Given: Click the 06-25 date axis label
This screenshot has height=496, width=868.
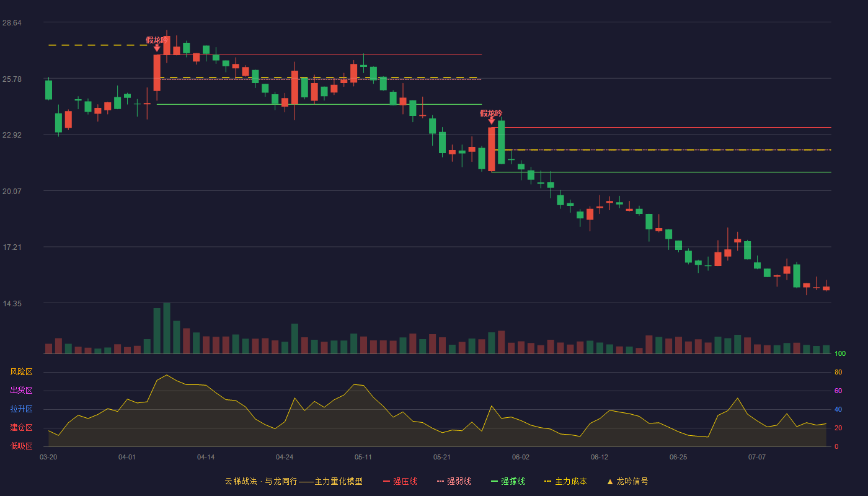Looking at the screenshot, I should [678, 457].
